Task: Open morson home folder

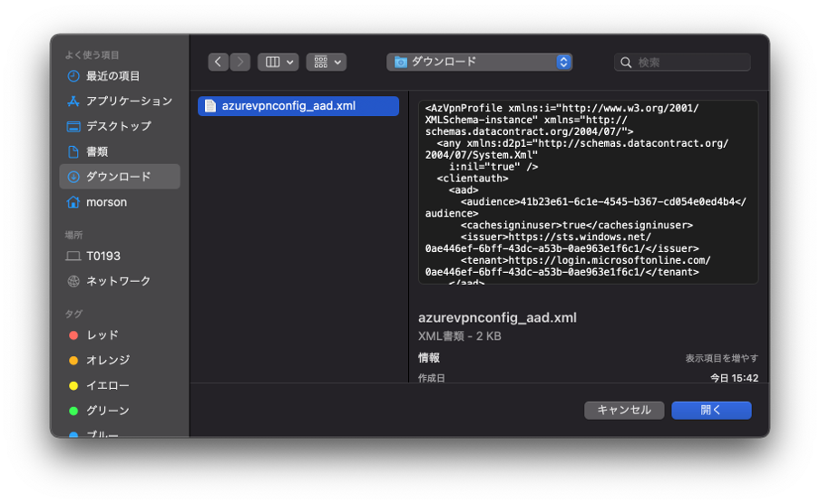Action: (106, 202)
